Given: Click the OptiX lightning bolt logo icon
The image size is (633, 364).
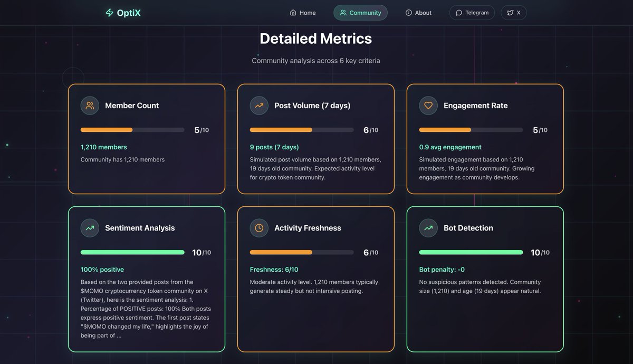Looking at the screenshot, I should point(109,13).
